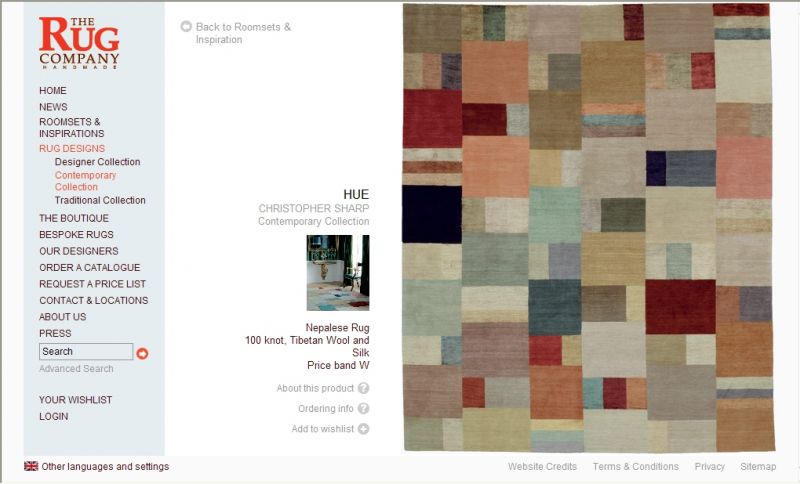This screenshot has height=484, width=800.
Task: Open Terms & Conditions footer link
Action: pyautogui.click(x=636, y=466)
